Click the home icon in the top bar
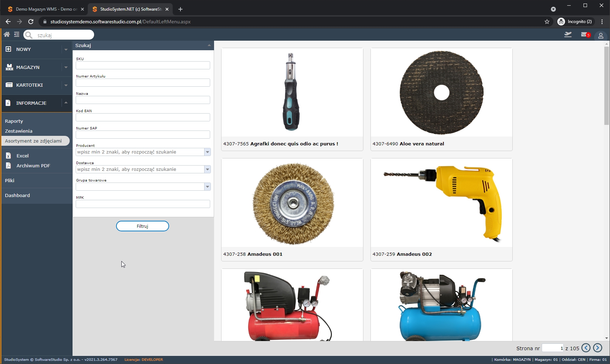This screenshot has height=364, width=610. tap(6, 34)
